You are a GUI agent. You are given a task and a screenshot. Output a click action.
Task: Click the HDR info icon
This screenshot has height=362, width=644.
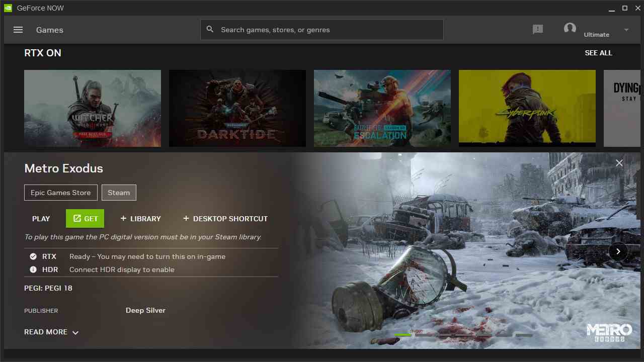click(x=33, y=269)
